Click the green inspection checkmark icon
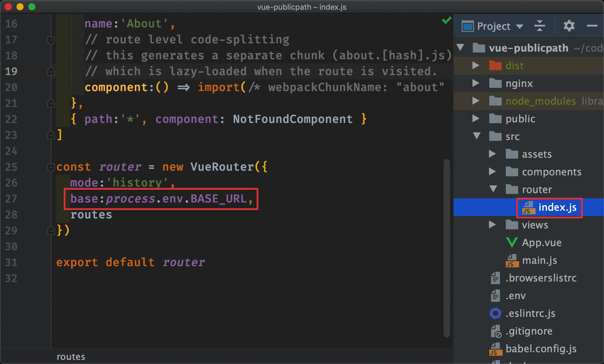The width and height of the screenshot is (604, 364). coord(447,20)
